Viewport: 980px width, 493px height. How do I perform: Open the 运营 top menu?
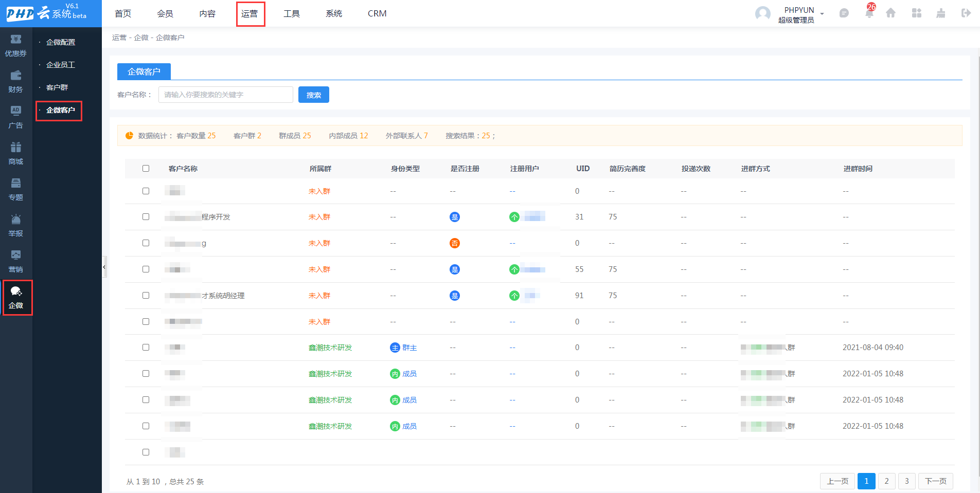coord(251,14)
